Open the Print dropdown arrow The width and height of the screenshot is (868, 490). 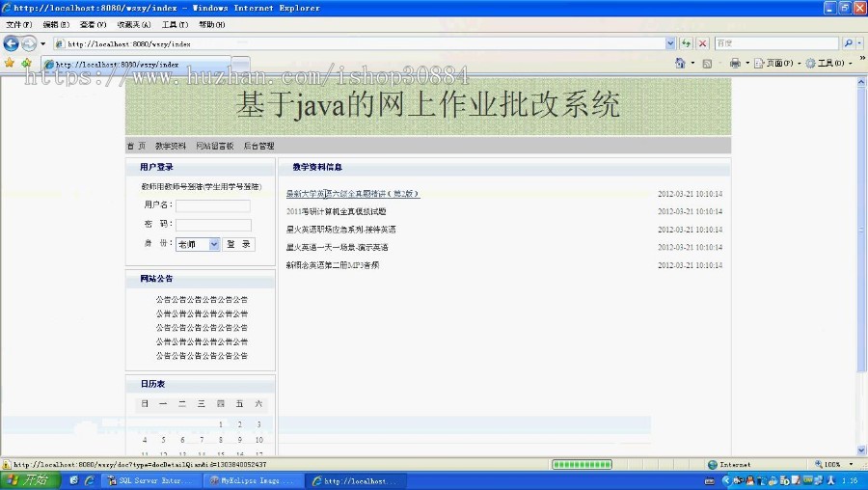click(x=747, y=63)
